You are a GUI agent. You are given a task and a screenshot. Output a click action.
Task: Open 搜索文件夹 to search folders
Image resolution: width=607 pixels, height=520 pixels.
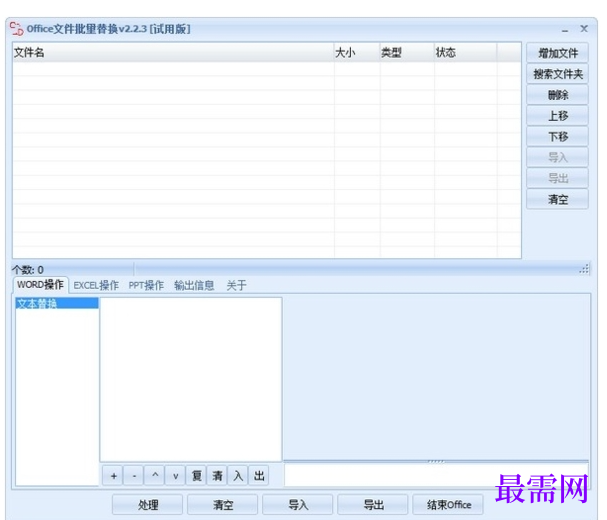click(557, 74)
